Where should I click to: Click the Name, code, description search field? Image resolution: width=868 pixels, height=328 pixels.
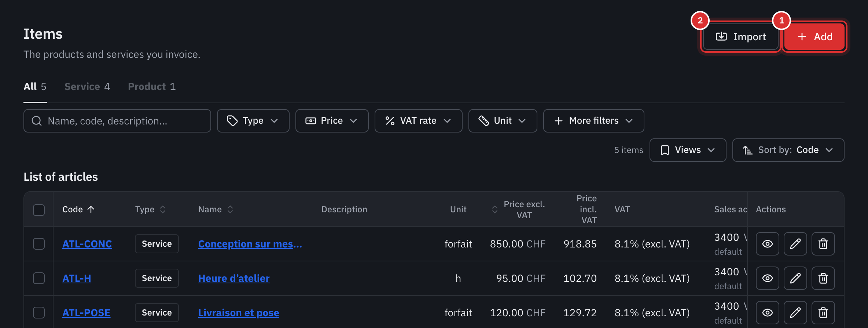117,121
